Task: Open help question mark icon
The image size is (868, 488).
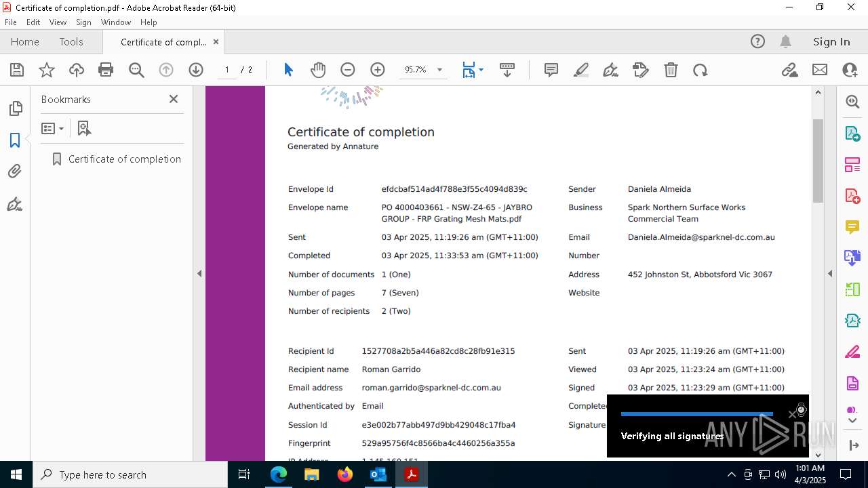Action: coord(757,41)
